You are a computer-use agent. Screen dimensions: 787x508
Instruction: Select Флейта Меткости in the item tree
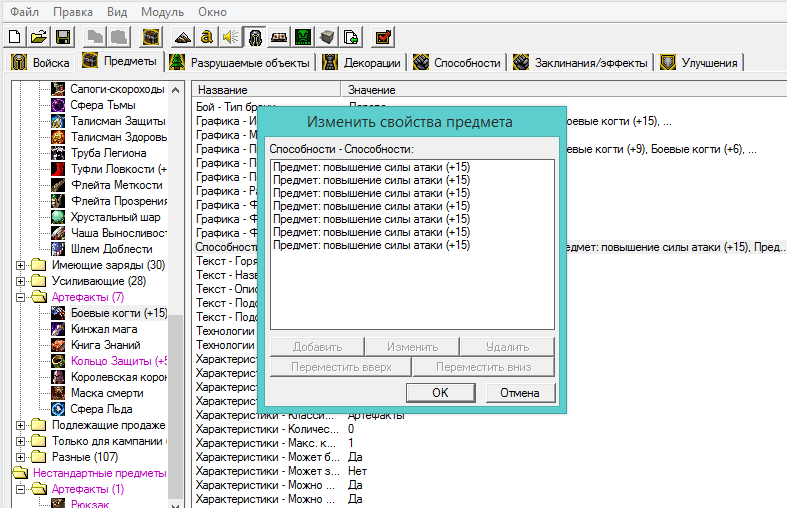tap(116, 185)
